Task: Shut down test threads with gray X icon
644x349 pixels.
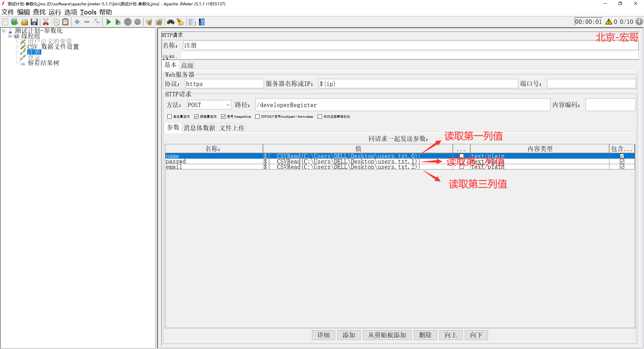Action: (x=138, y=22)
